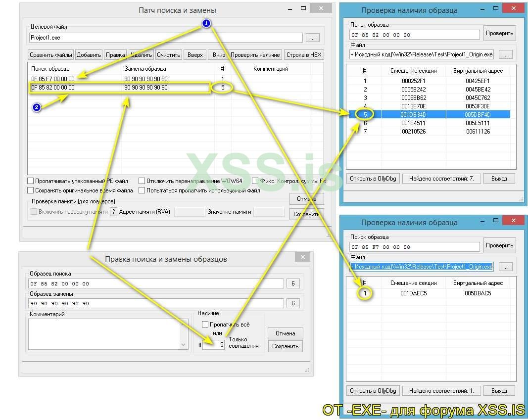Click Открыть в OllyDbg in top check window
This screenshot has height=420, width=528.
(x=373, y=179)
